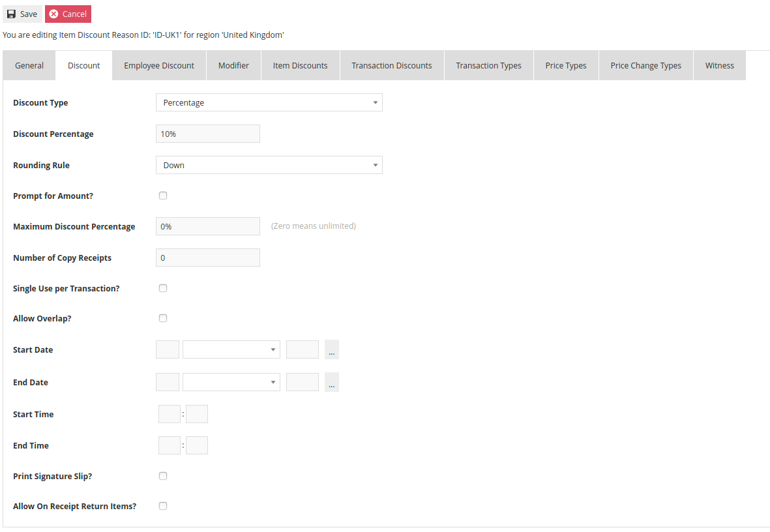The image size is (770, 532).
Task: Click the End Time minute field
Action: point(197,445)
